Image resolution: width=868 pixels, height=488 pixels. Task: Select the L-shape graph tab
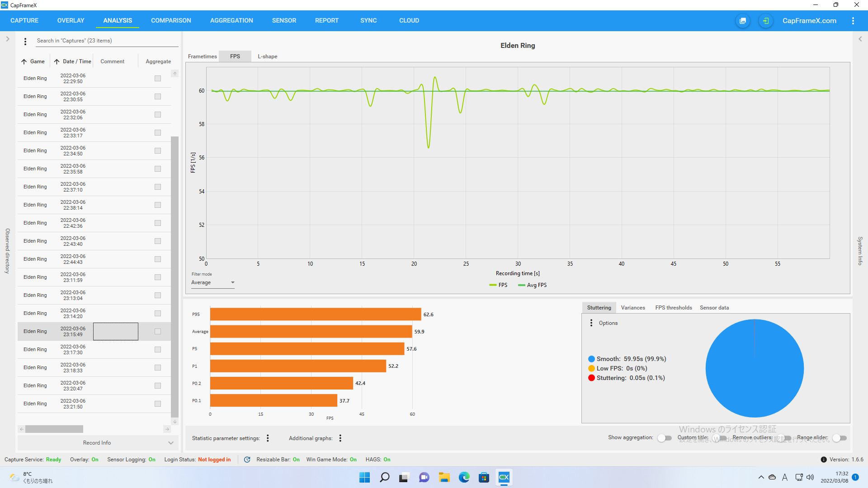267,56
